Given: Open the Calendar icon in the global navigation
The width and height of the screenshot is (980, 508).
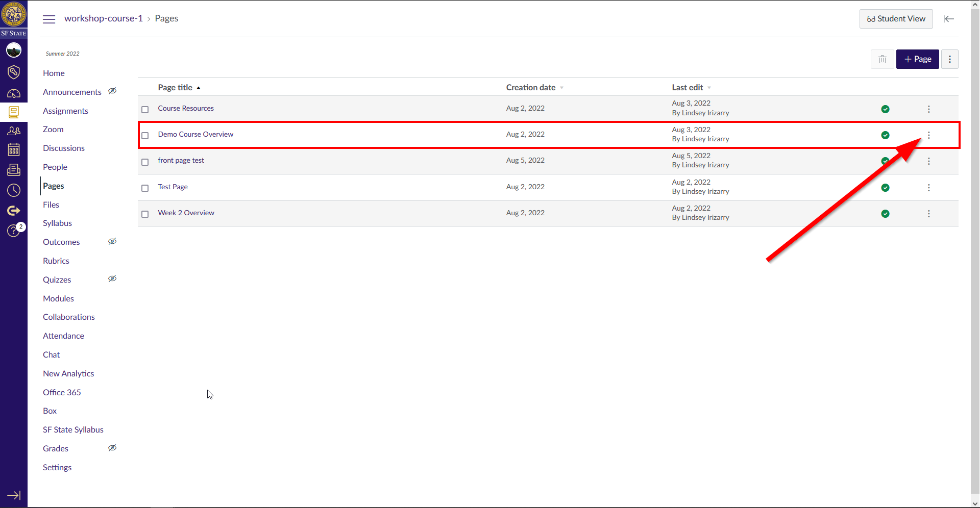Looking at the screenshot, I should click(x=14, y=150).
